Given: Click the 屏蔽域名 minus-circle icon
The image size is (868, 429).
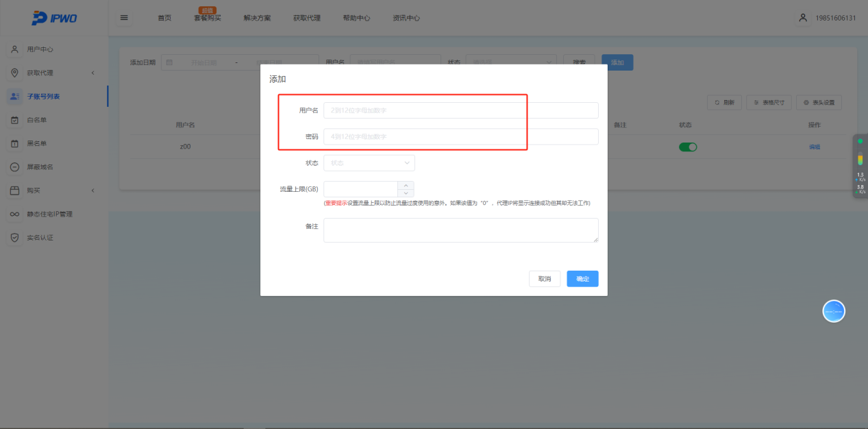Looking at the screenshot, I should click(14, 167).
